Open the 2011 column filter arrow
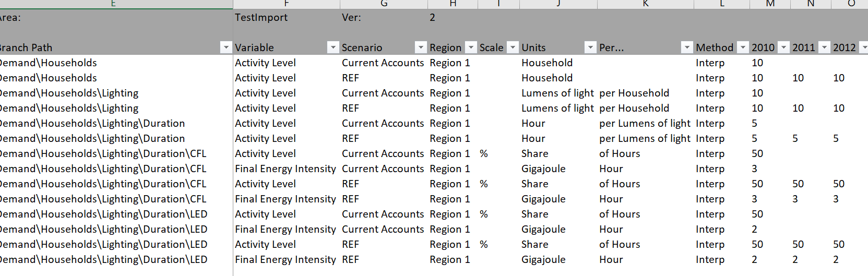868x276 pixels. pos(824,47)
